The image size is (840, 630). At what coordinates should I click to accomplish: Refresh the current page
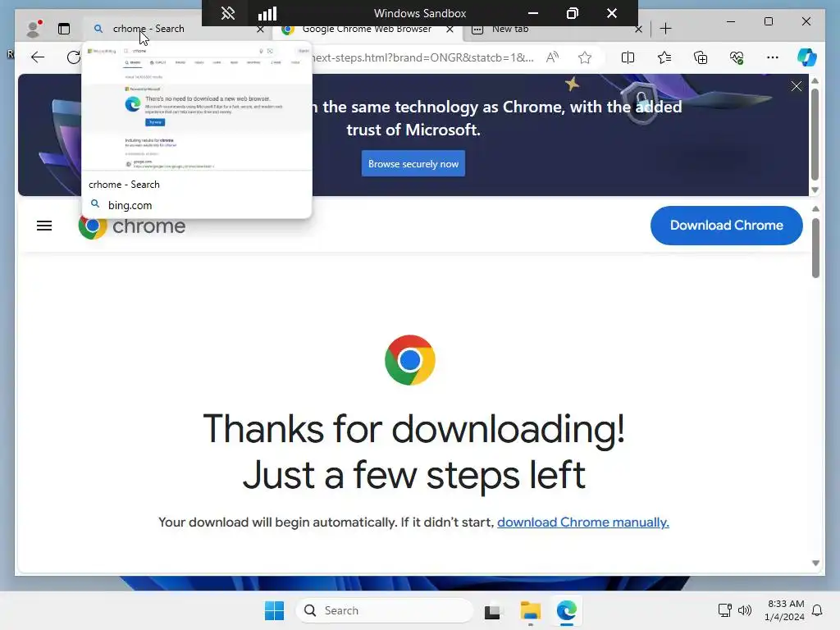click(x=74, y=57)
